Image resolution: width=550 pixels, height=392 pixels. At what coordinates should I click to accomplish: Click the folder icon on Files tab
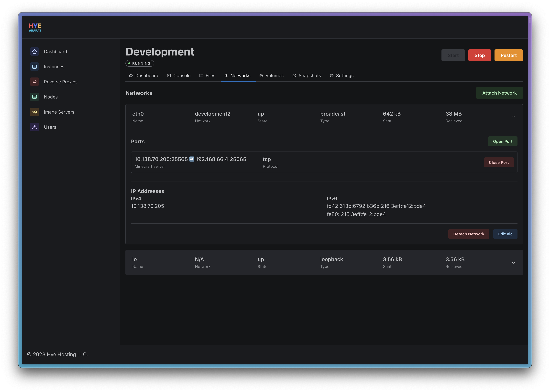(x=201, y=76)
